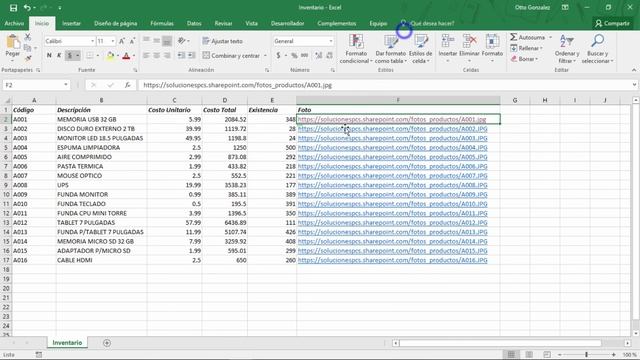Viewport: 640px width, 360px height.
Task: Decrease font size with the small A icon
Action: [x=132, y=41]
